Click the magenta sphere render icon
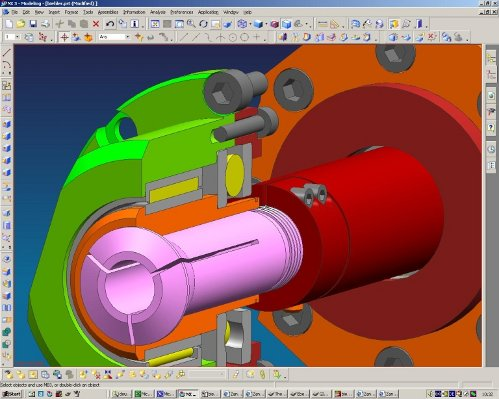The height and width of the screenshot is (399, 499). pyautogui.click(x=275, y=24)
